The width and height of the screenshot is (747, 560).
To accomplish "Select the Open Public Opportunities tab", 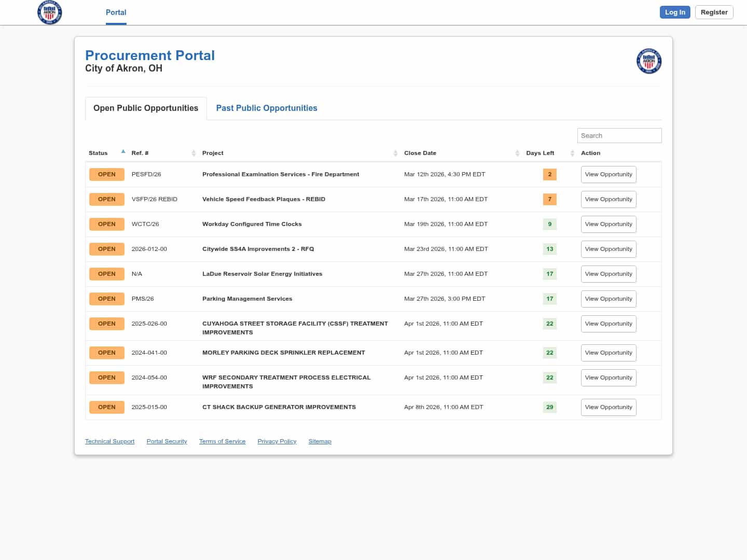I will (x=146, y=108).
